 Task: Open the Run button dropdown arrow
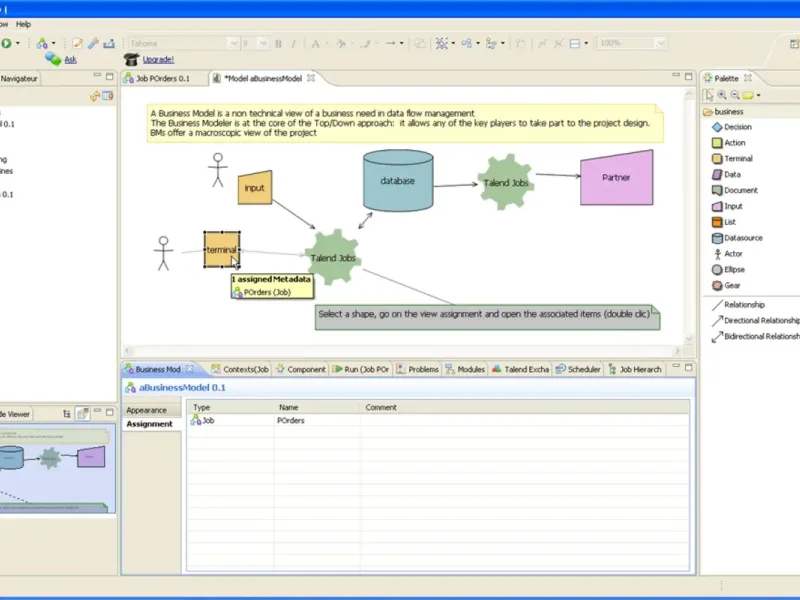(x=18, y=43)
